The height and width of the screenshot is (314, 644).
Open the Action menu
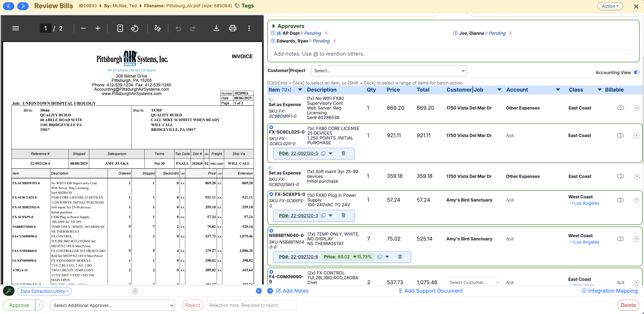click(610, 6)
